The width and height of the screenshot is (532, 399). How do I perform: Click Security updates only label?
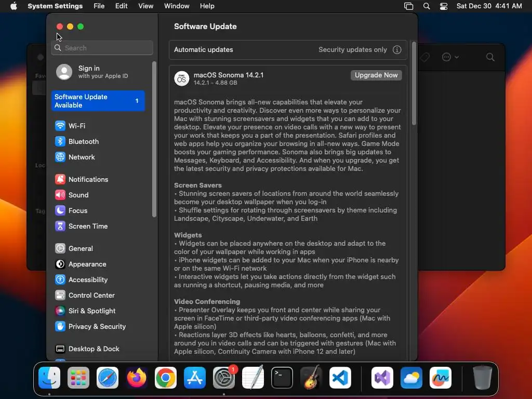[353, 49]
